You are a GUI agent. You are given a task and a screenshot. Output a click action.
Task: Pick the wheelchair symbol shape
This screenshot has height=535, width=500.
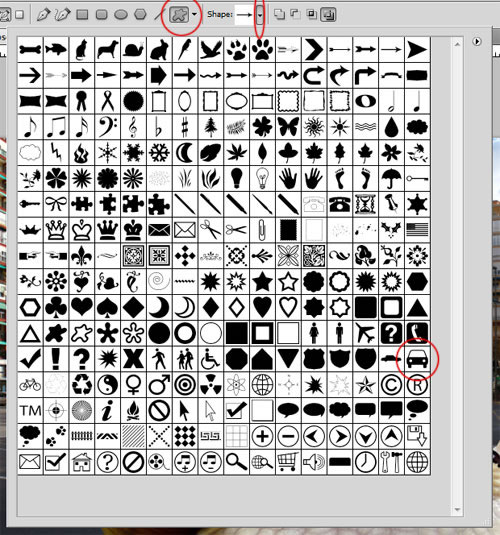(211, 359)
